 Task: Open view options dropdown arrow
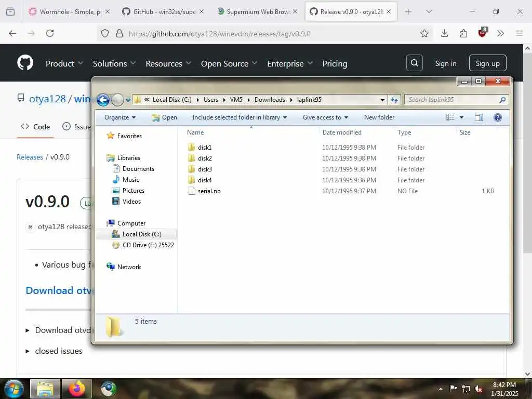click(x=461, y=117)
